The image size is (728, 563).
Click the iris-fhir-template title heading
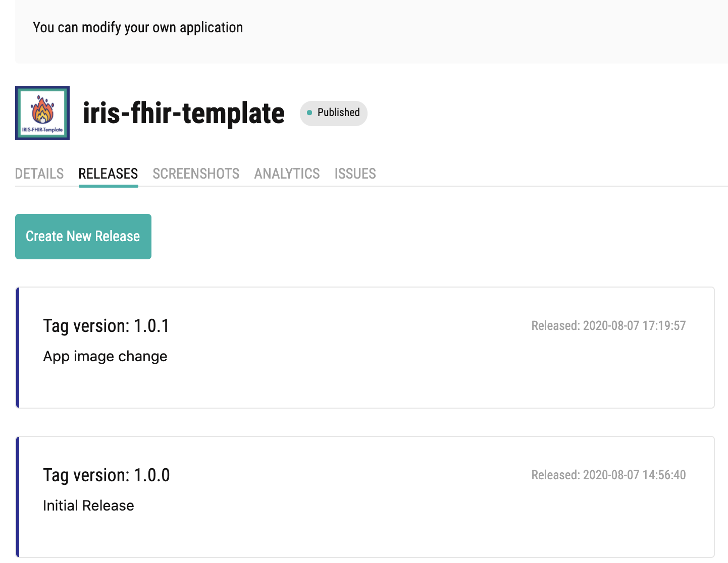184,113
